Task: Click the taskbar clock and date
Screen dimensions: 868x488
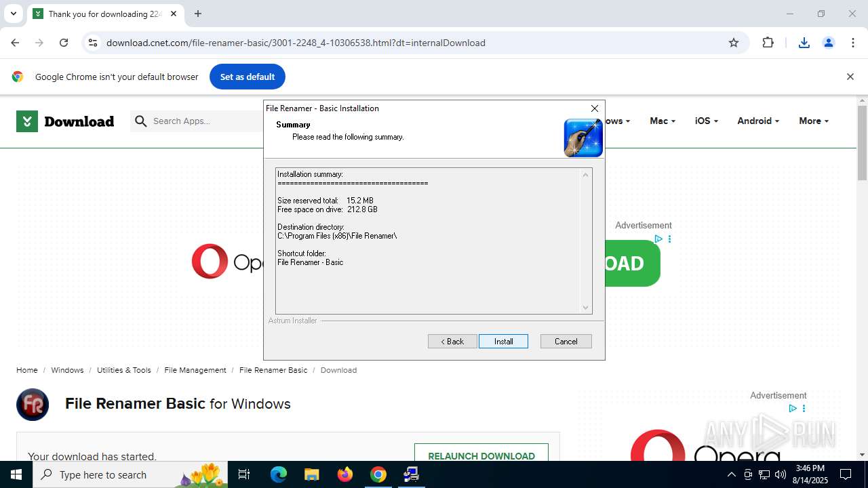Action: tap(810, 474)
